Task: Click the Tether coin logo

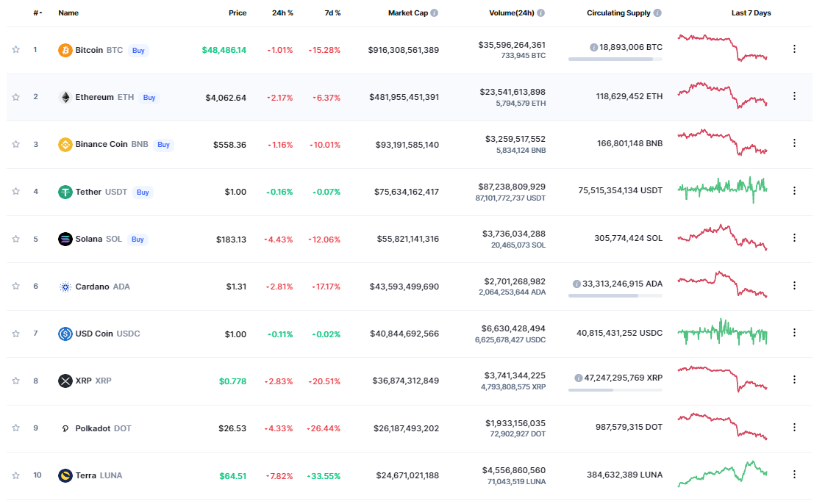Action: pos(65,192)
